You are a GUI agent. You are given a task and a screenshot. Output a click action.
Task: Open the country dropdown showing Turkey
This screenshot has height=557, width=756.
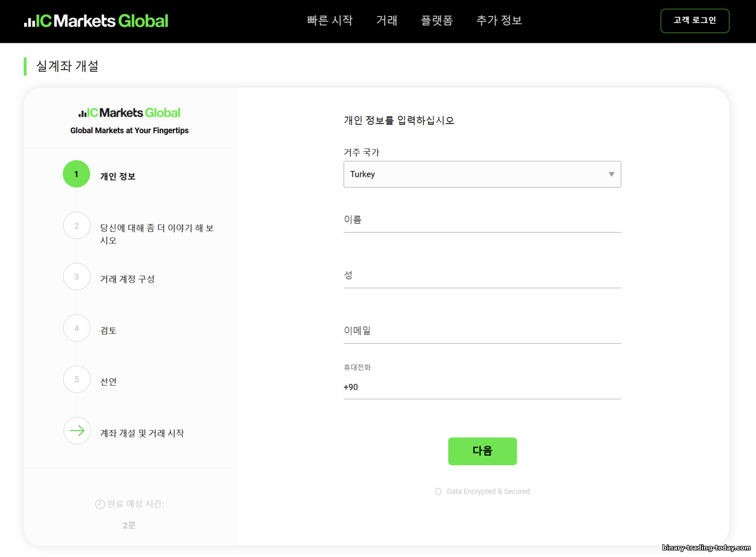474,174
